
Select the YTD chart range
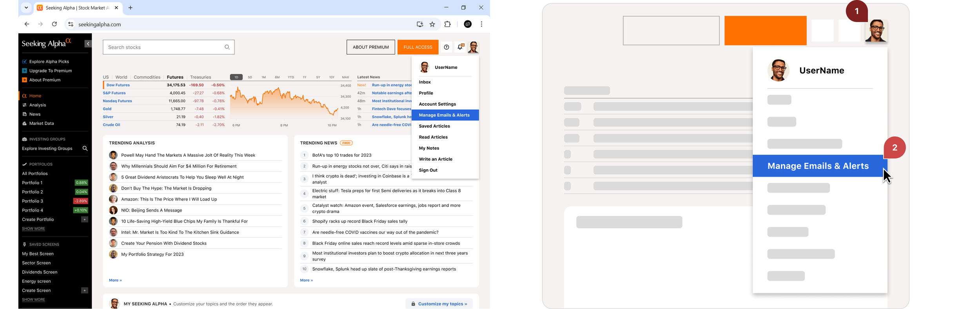click(291, 77)
